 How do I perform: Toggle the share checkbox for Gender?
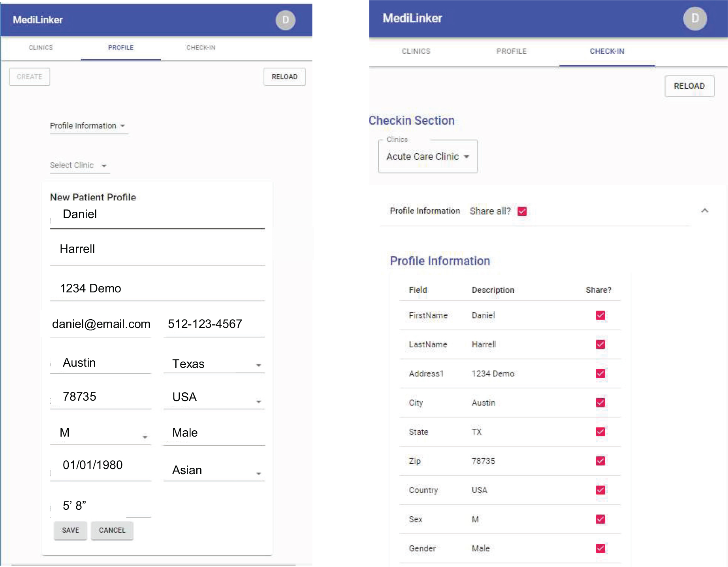(x=600, y=548)
